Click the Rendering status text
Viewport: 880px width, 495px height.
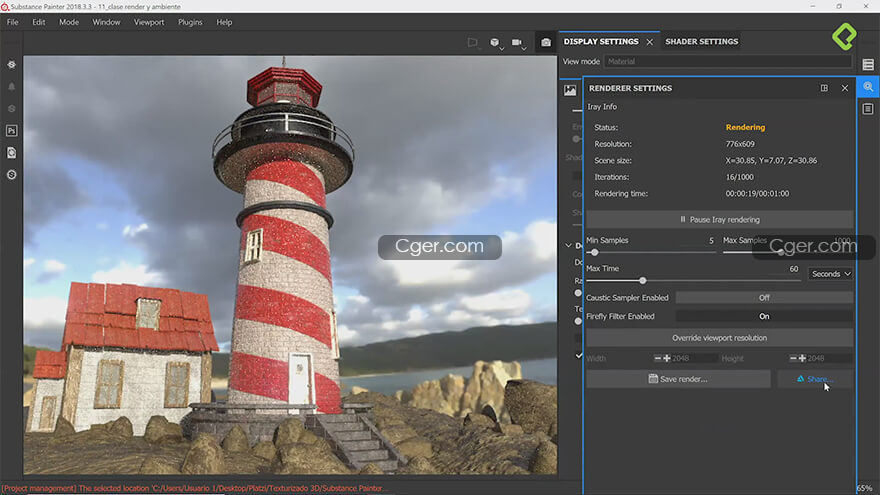745,127
